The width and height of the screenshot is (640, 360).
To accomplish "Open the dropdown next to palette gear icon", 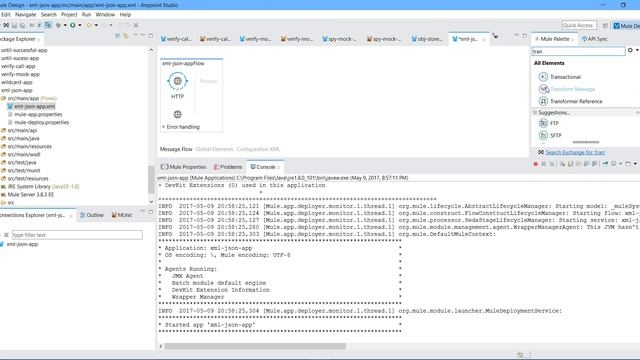I will (637, 50).
